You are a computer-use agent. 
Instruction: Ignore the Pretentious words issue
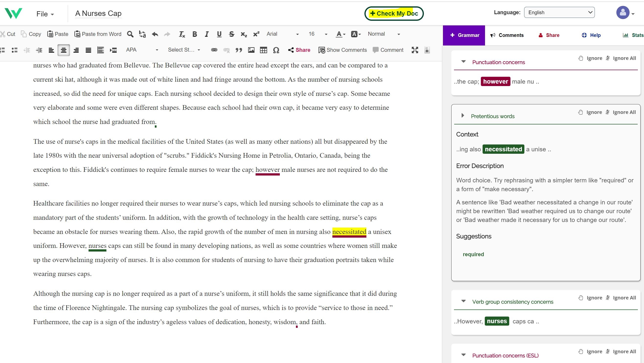pos(590,112)
